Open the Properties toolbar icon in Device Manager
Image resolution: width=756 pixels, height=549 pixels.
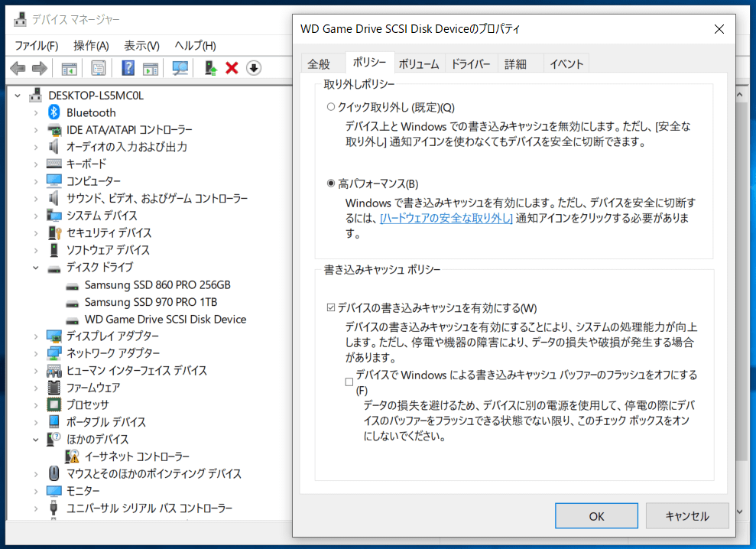pos(99,68)
